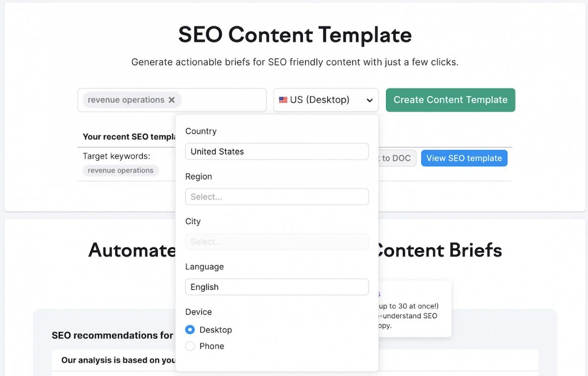
Task: Click the revenue operations chip under Target keywords
Action: tap(121, 171)
